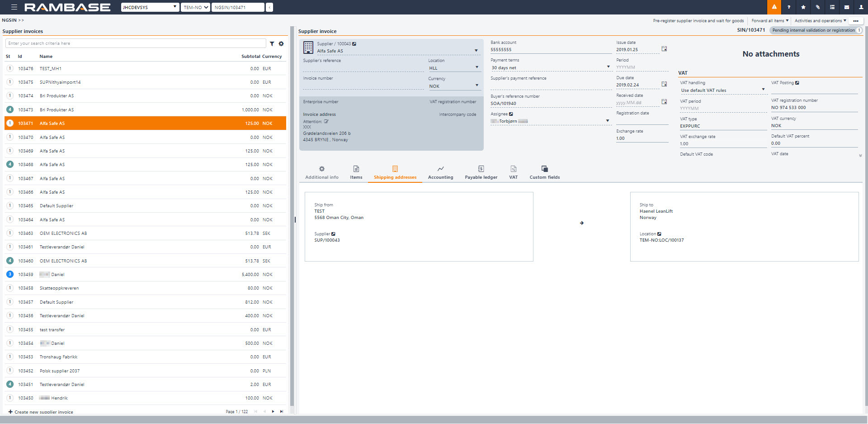The image size is (868, 424).
Task: Click Create new supplier invoice
Action: [x=41, y=412]
